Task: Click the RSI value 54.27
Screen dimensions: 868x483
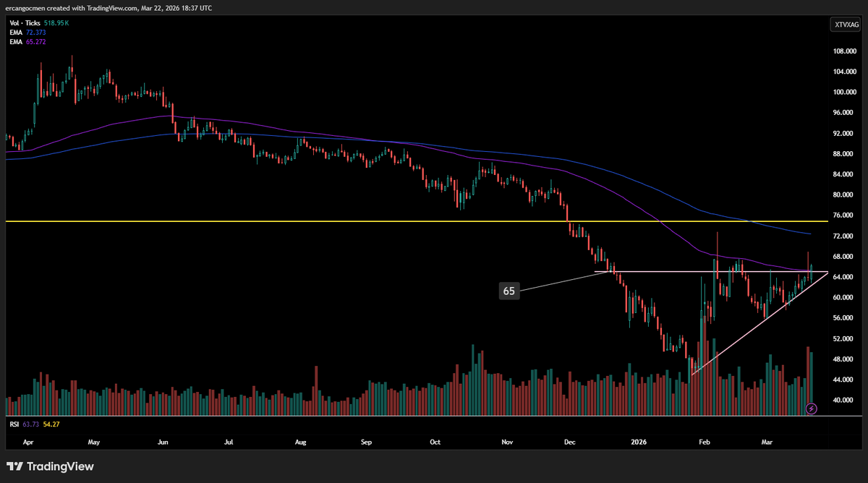Action: [x=52, y=425]
